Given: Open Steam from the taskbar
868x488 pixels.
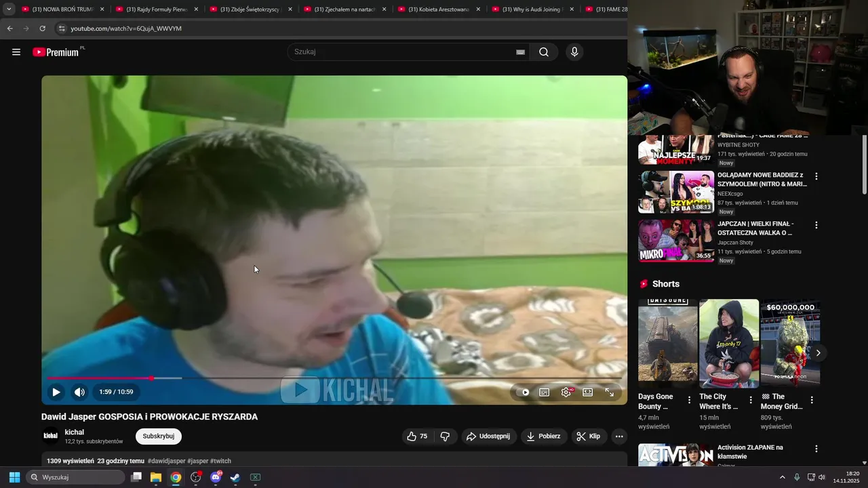Looking at the screenshot, I should [235, 477].
